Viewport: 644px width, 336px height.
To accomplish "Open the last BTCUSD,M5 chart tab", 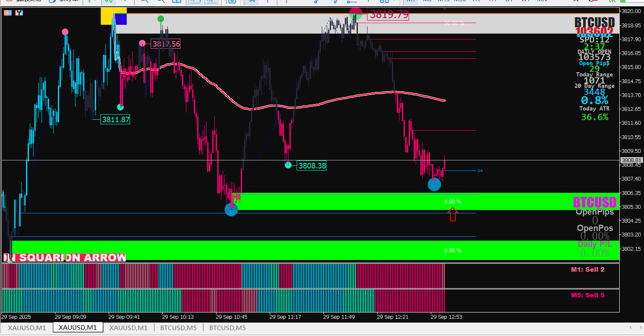I will click(x=227, y=328).
